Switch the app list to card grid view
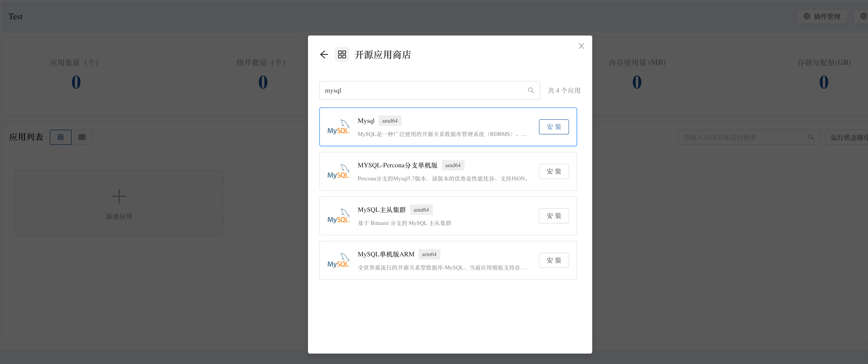Image resolution: width=868 pixels, height=364 pixels. pyautogui.click(x=61, y=137)
